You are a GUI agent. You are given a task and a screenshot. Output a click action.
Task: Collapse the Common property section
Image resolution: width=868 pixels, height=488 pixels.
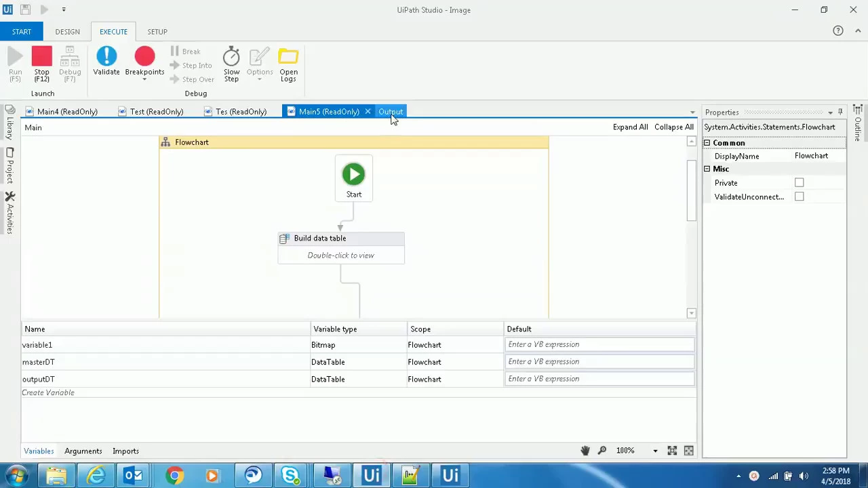pos(707,143)
